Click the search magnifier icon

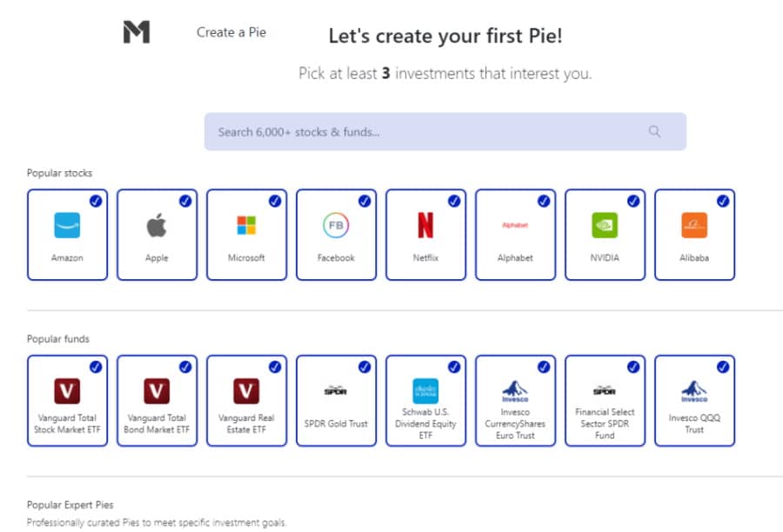tap(654, 132)
